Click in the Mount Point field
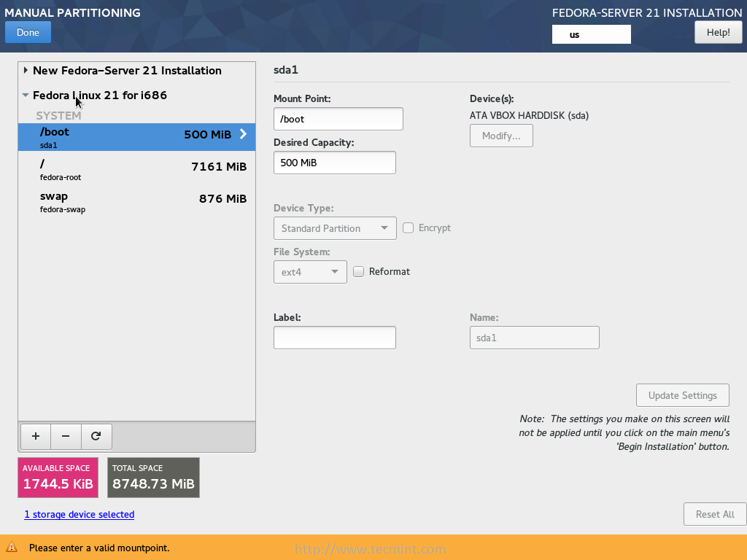The width and height of the screenshot is (747, 560). (338, 119)
